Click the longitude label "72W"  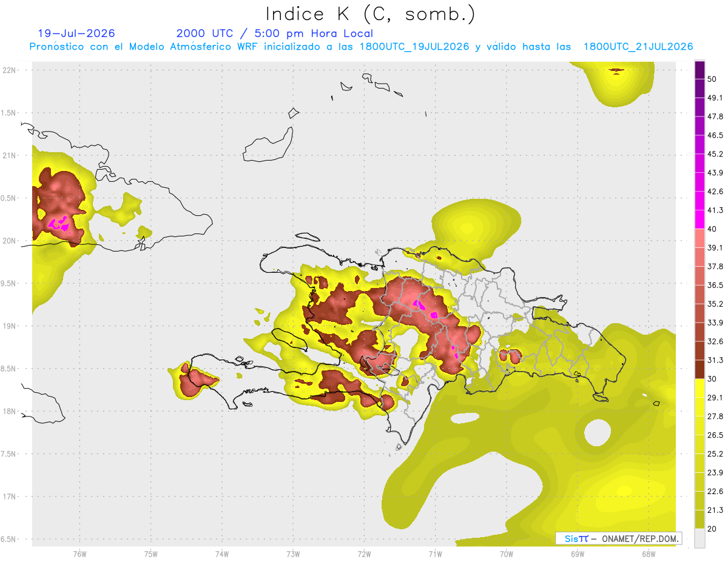(364, 554)
